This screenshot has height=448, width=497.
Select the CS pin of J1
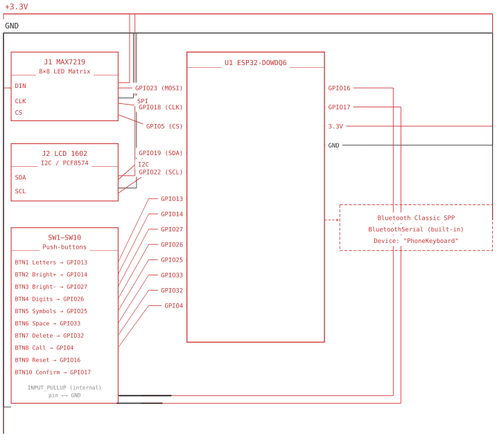pos(19,112)
